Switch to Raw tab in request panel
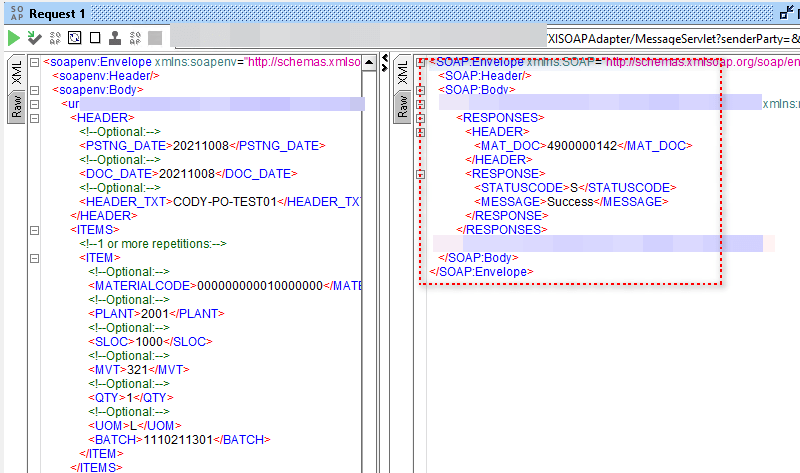The width and height of the screenshot is (800, 473). [x=16, y=108]
